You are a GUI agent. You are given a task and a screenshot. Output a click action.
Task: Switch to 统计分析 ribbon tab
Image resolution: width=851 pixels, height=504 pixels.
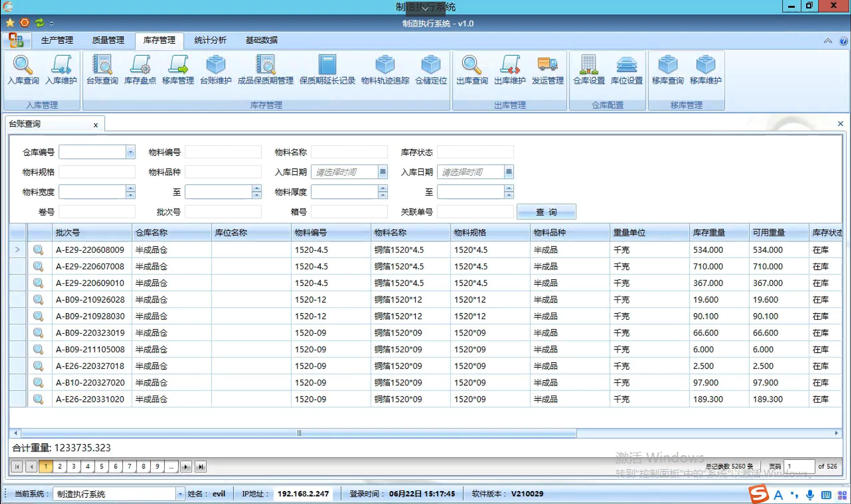click(x=210, y=40)
